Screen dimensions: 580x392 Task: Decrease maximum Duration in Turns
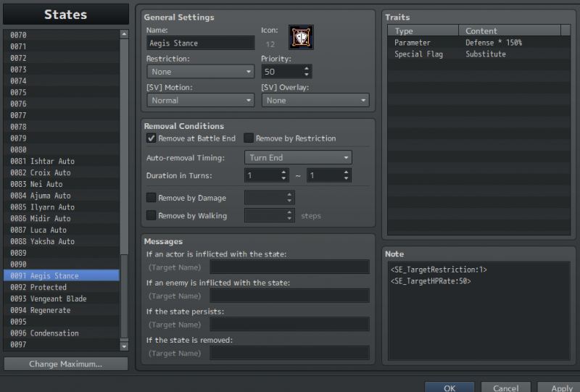[x=346, y=178]
